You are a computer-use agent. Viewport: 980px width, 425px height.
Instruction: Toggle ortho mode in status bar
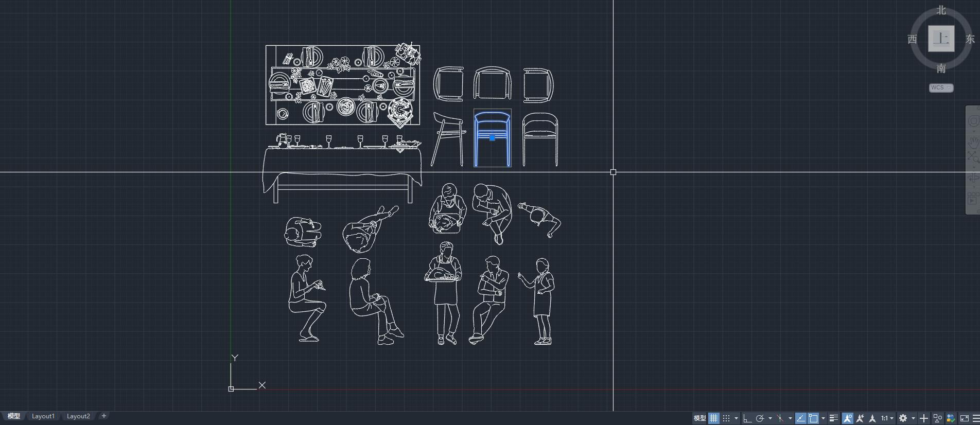click(x=747, y=418)
